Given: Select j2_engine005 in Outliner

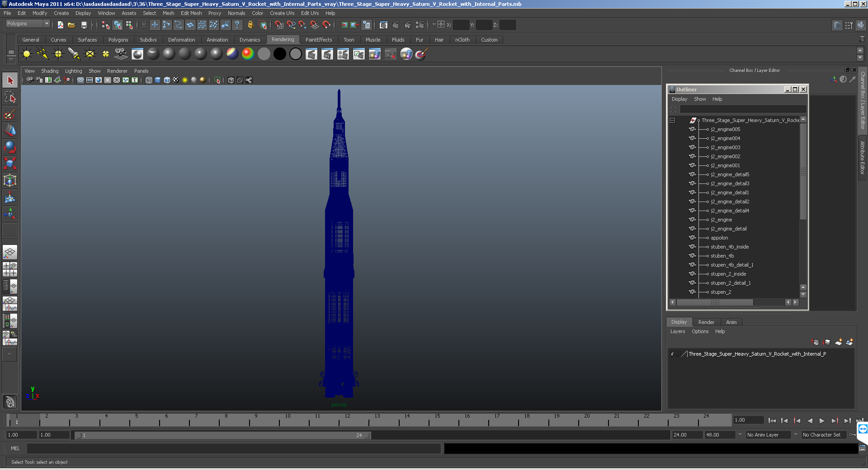Looking at the screenshot, I should 725,129.
